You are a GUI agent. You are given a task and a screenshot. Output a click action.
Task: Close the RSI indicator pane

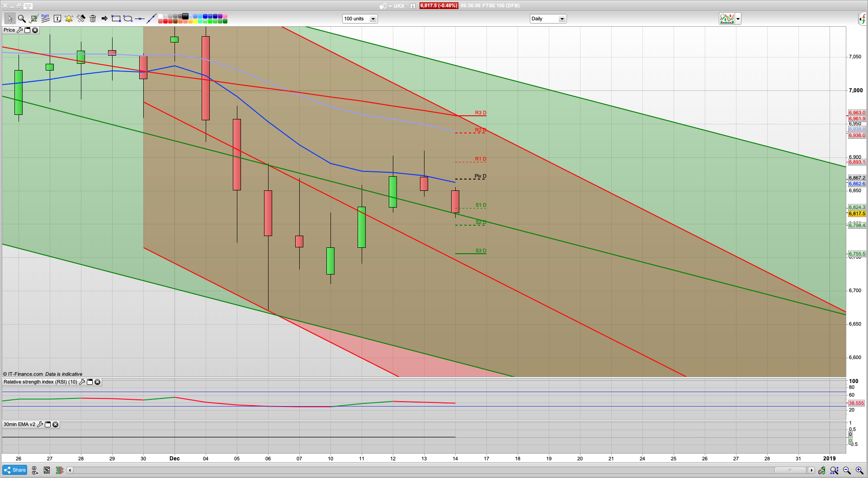coord(97,382)
